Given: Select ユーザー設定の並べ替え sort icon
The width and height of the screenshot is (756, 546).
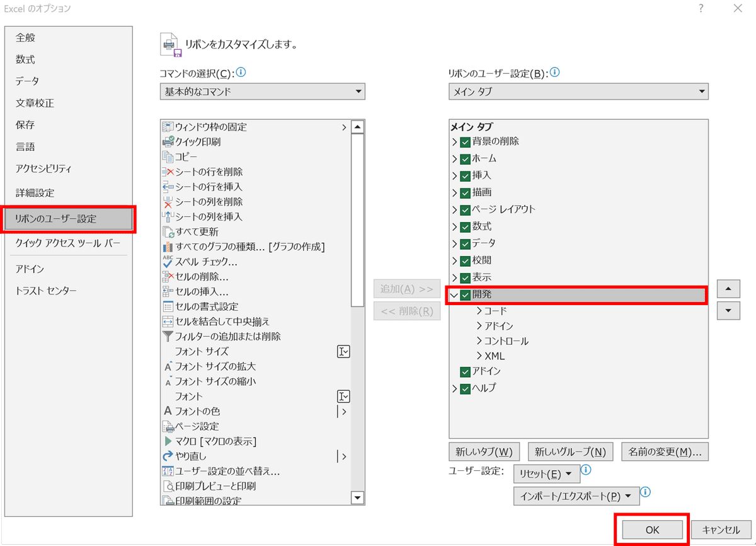Looking at the screenshot, I should coord(168,471).
